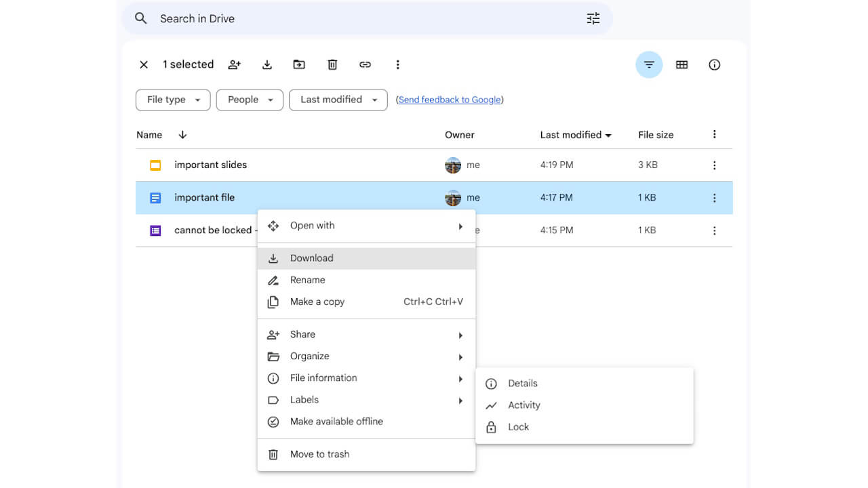Move the selected file to trash via toolbar
Viewport: 868px width, 488px height.
332,64
